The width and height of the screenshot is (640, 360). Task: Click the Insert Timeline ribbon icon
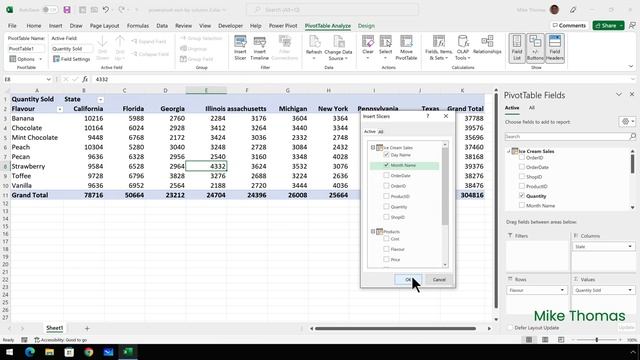pyautogui.click(x=260, y=47)
